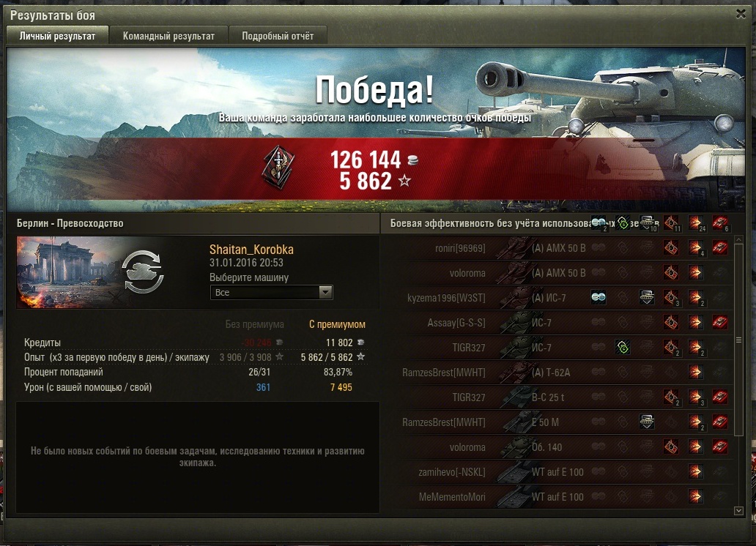Switch to the Командный результат tab
Viewport: 756px width, 546px height.
(x=168, y=36)
